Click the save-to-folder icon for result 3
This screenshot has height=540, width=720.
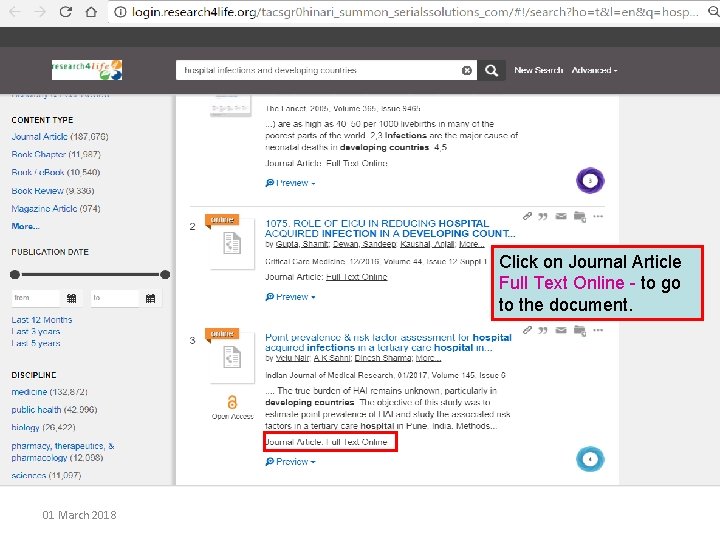pos(579,331)
